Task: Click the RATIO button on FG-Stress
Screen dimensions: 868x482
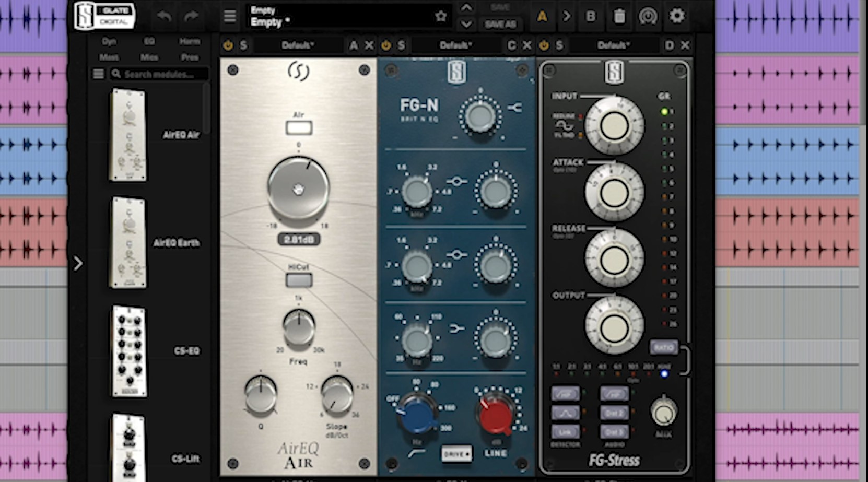Action: [663, 347]
